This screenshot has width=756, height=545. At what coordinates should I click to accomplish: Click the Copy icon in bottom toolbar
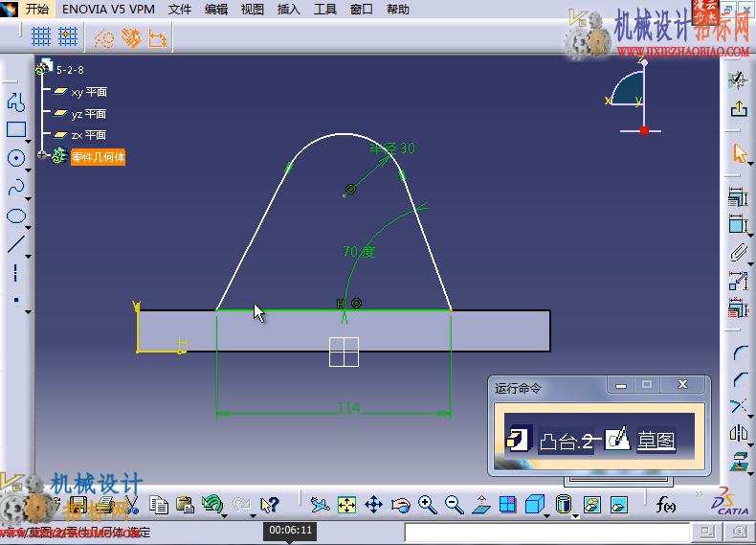158,505
